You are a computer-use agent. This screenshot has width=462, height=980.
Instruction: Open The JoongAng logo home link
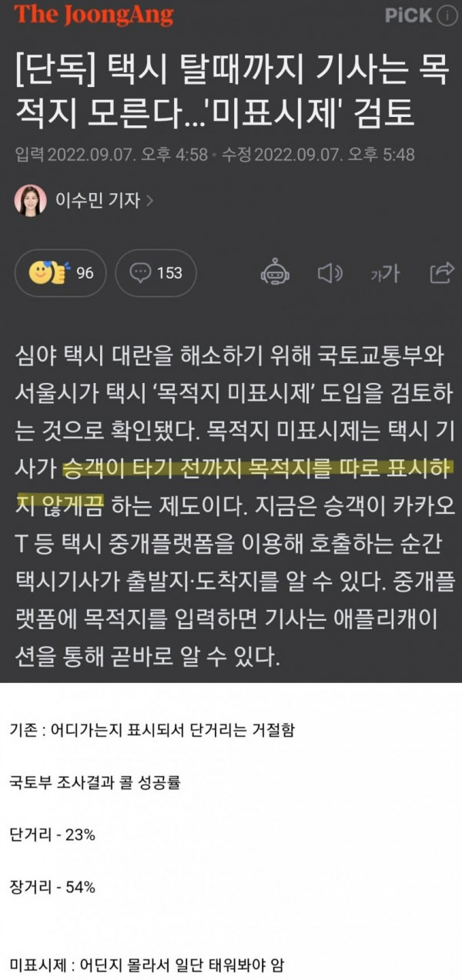93,16
